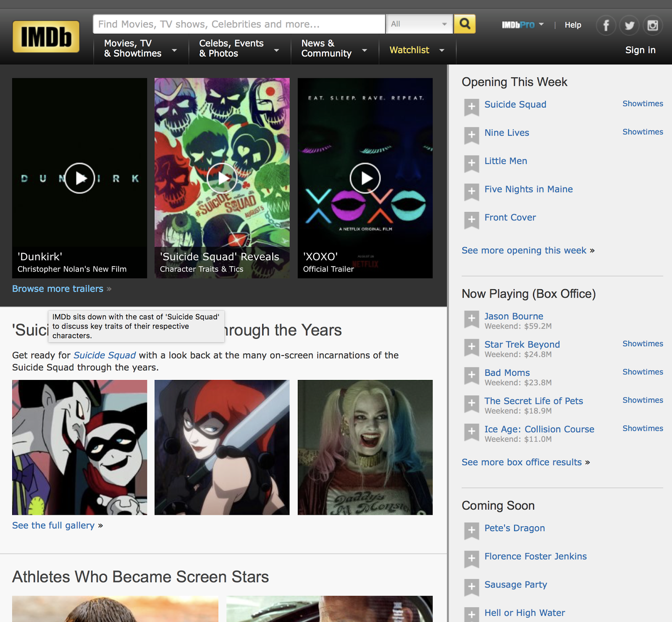
Task: Open Showtimes for Nine Lives
Action: click(643, 132)
